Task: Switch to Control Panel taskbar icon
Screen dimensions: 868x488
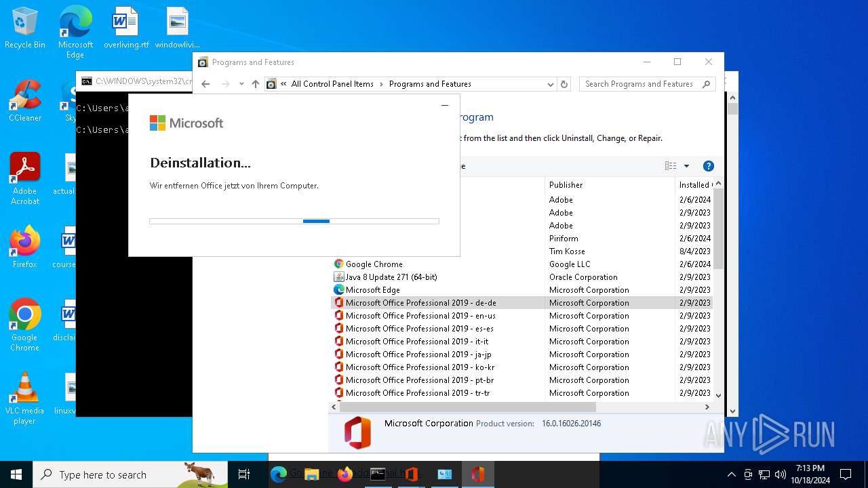Action: click(444, 474)
